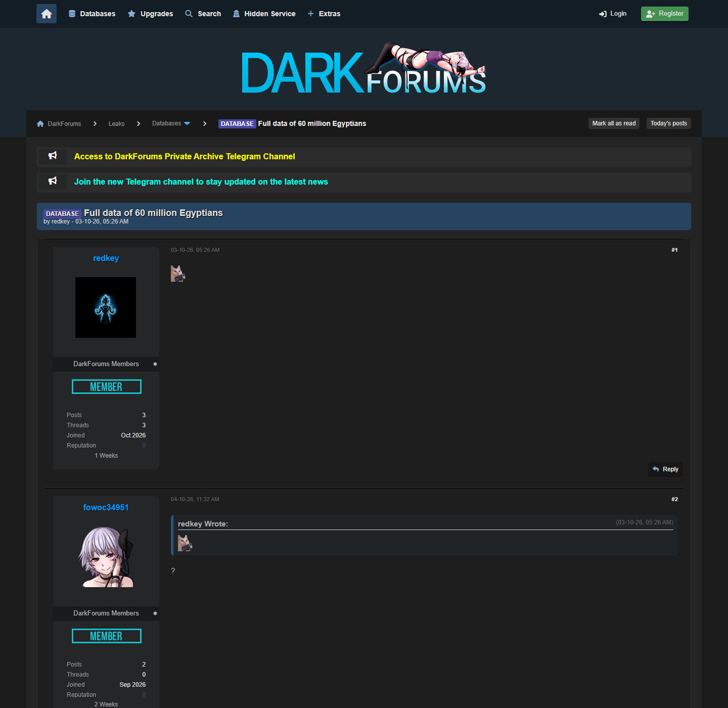The width and height of the screenshot is (728, 708).
Task: Click the thread title 'Full data of 60 million Egyptians' in blue header
Action: [x=153, y=213]
